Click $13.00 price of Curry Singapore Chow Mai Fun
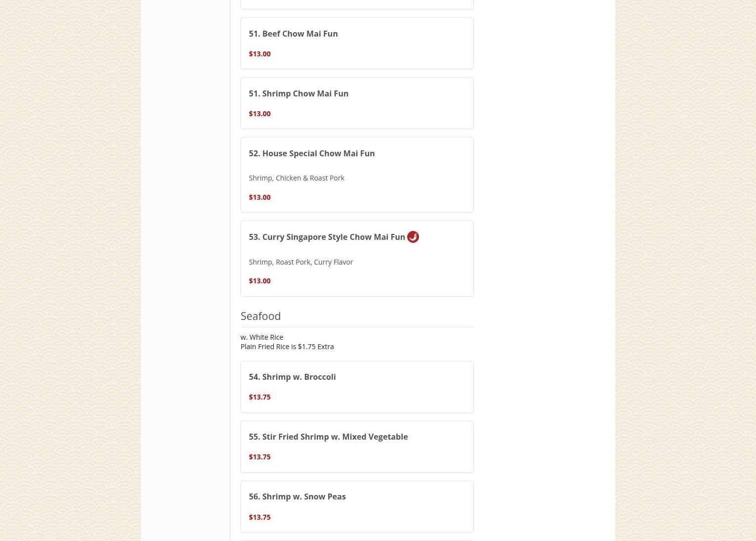This screenshot has height=541, width=756. click(x=259, y=280)
